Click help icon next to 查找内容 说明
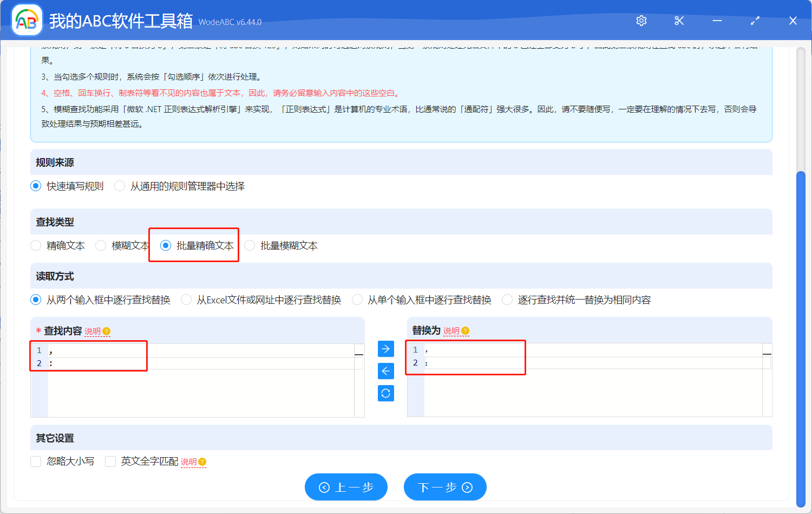 coord(107,331)
